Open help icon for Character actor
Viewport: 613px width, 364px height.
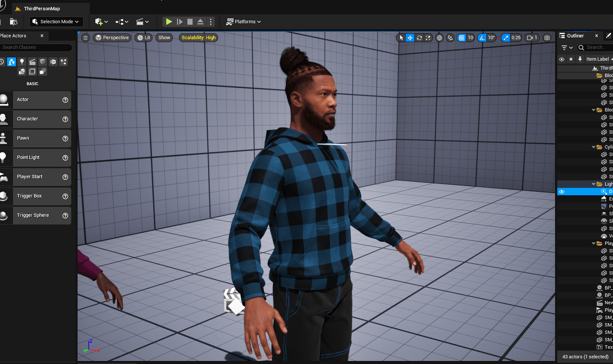coord(65,119)
